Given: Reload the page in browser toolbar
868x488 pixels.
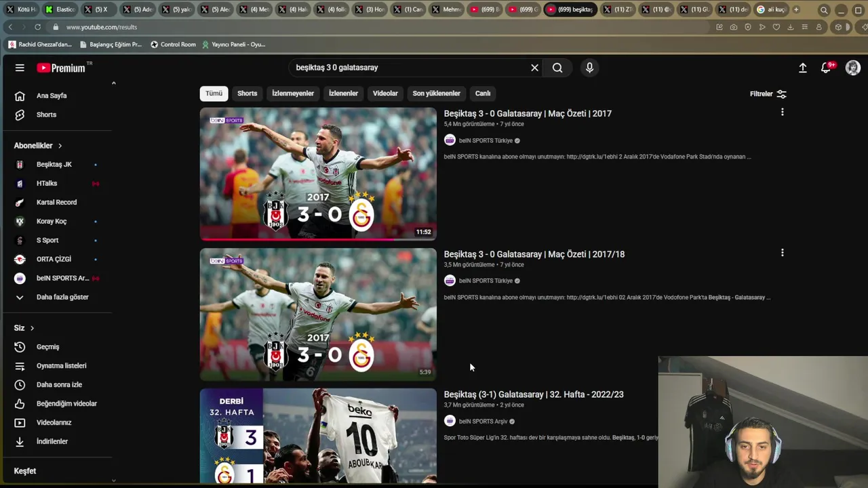Looking at the screenshot, I should tap(37, 27).
